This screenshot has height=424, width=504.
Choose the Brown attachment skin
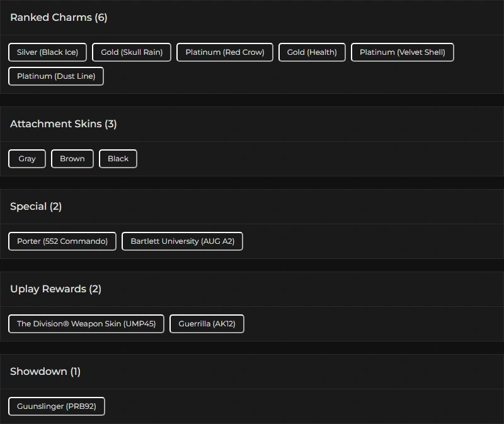click(72, 159)
